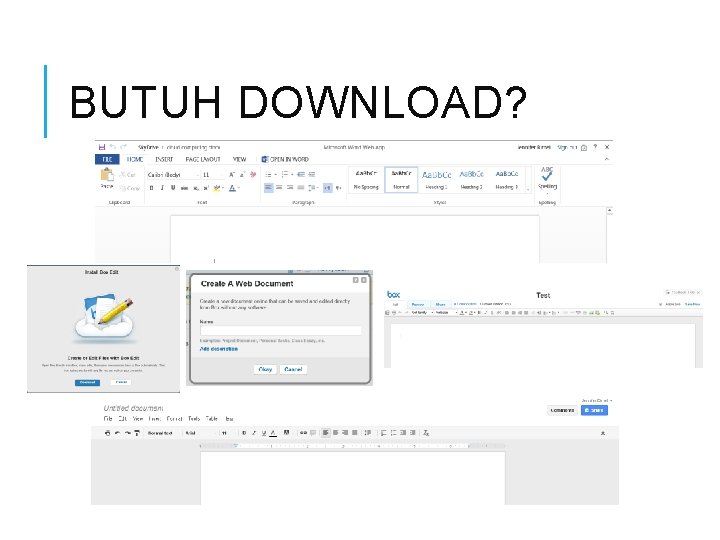Viewport: 720px width, 540px height.
Task: Open text highlight color in Word ribbon
Action: pos(217,188)
